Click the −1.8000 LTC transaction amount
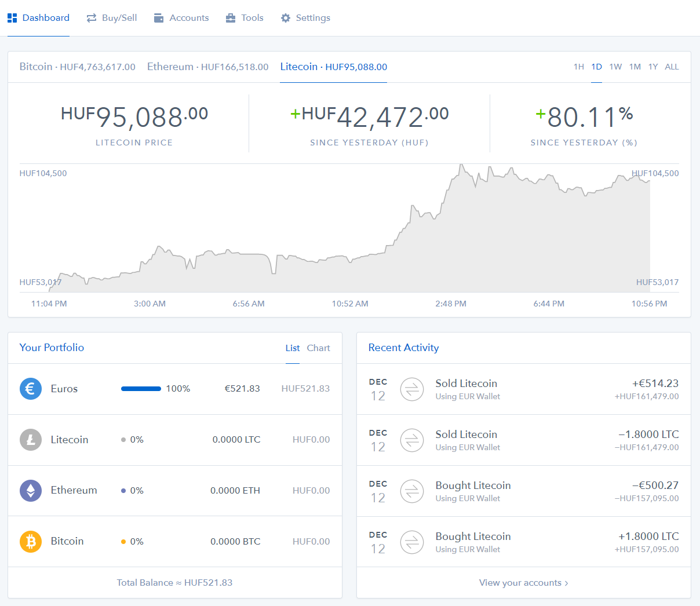This screenshot has height=606, width=700. coord(648,435)
